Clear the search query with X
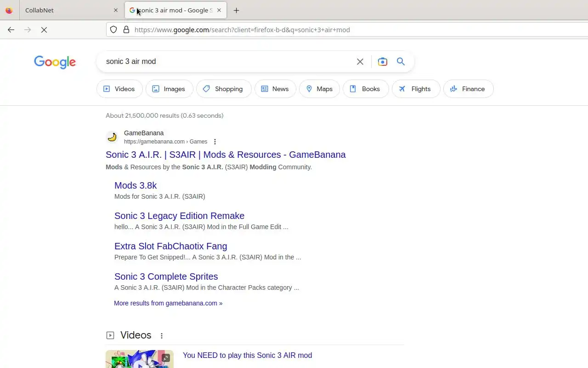Image resolution: width=588 pixels, height=368 pixels. (360, 61)
